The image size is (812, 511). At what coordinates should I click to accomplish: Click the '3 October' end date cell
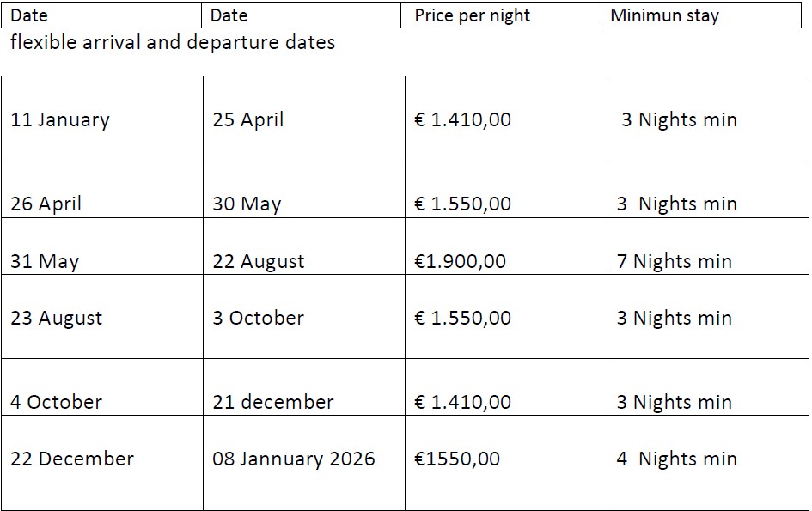[304, 317]
